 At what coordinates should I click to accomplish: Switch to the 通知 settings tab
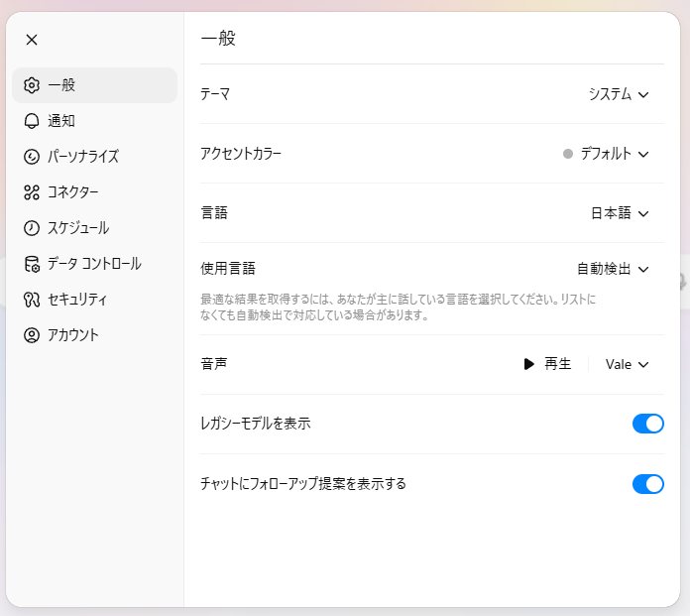pos(94,121)
